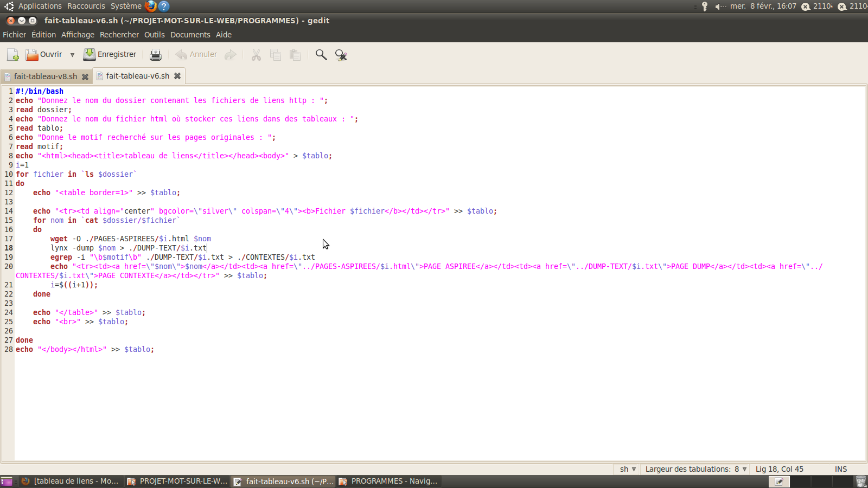
Task: Click the help question mark icon
Action: click(164, 6)
